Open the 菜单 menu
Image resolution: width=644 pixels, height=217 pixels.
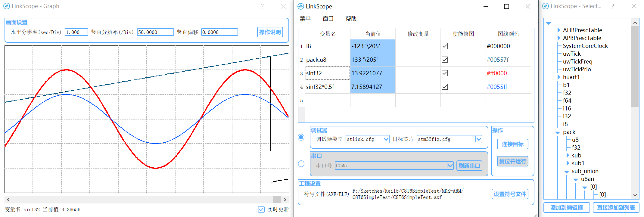[x=305, y=19]
